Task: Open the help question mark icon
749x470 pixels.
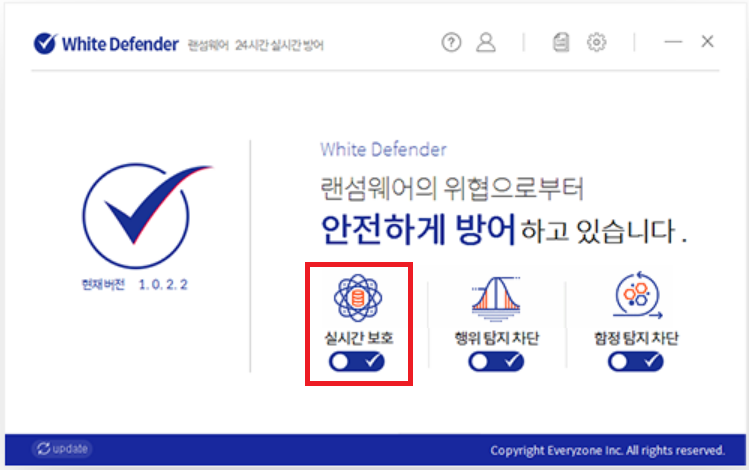Action: point(451,43)
